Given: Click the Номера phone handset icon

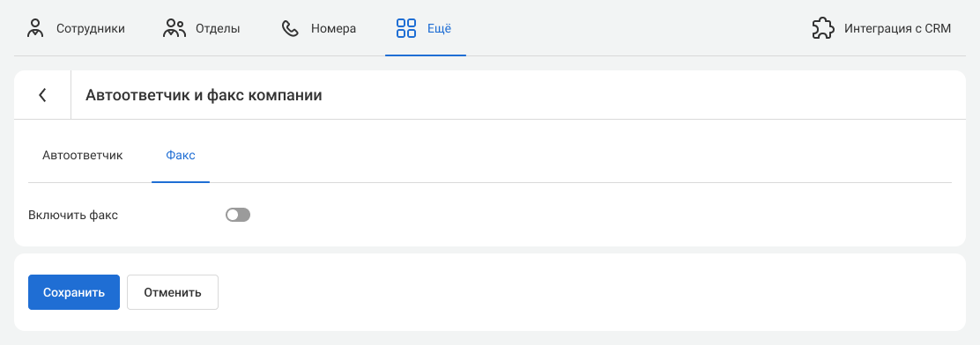Looking at the screenshot, I should coord(290,28).
